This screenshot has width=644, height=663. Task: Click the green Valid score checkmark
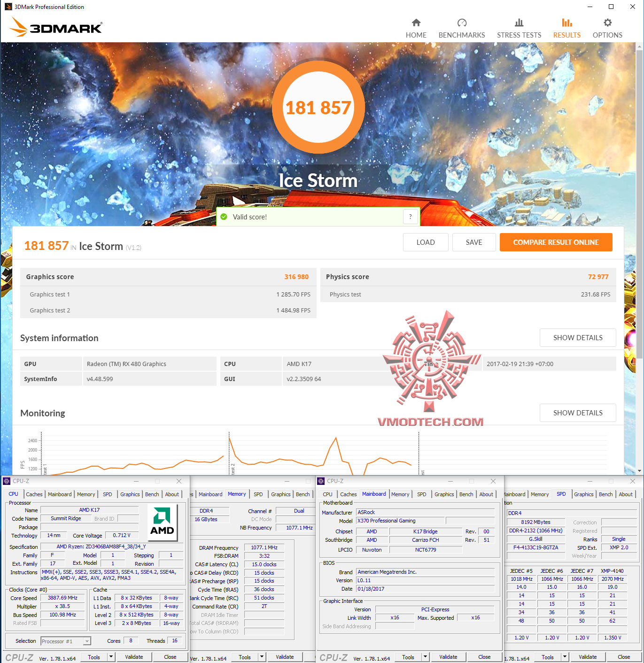224,217
